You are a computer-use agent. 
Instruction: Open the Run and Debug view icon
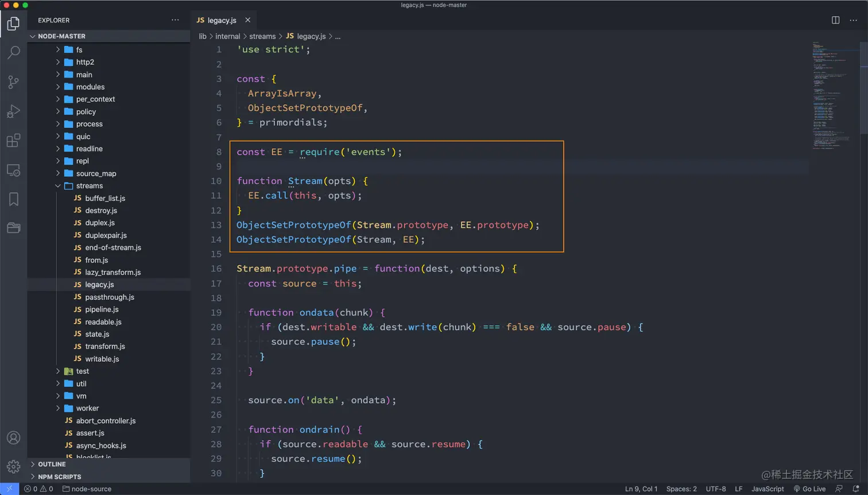click(13, 111)
